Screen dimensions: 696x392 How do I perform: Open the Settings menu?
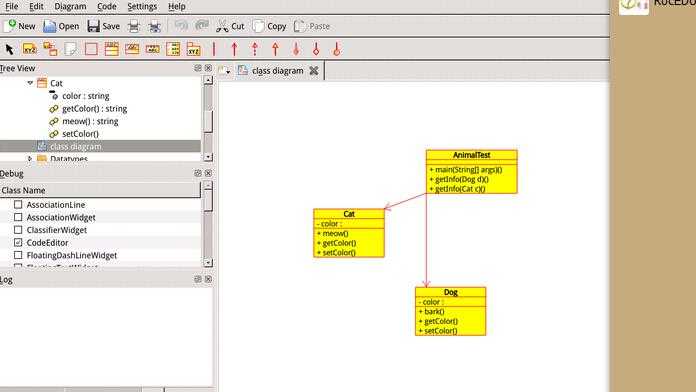[142, 6]
